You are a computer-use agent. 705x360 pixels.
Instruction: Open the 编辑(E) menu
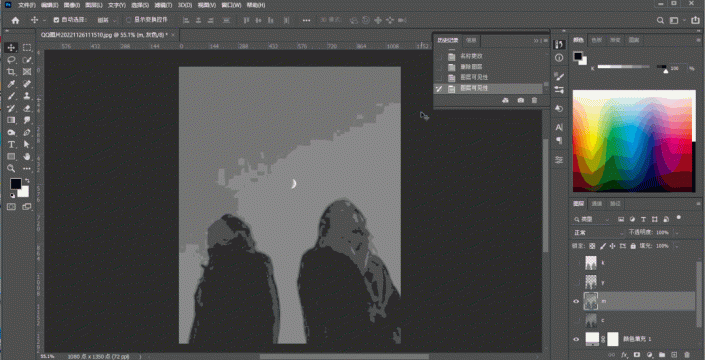tap(49, 5)
